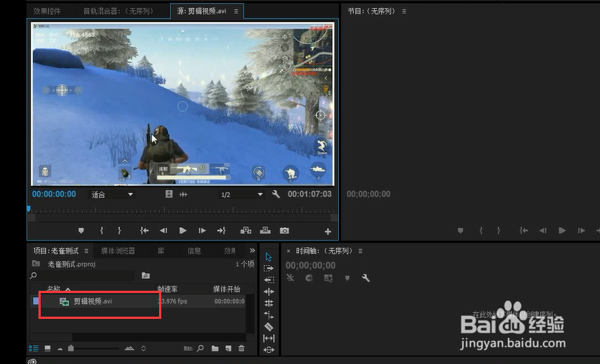Select the Selection arrow tool
Screen dimensions: 600x364
269,257
